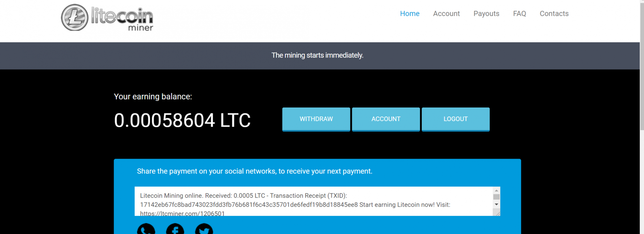Click the text box scrollbar down arrow
This screenshot has height=234, width=644.
497,204
